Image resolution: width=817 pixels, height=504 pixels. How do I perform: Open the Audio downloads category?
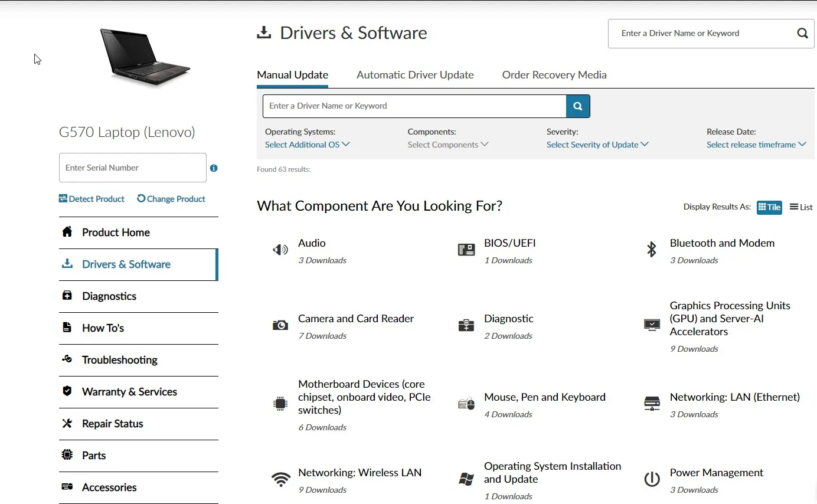[x=312, y=243]
